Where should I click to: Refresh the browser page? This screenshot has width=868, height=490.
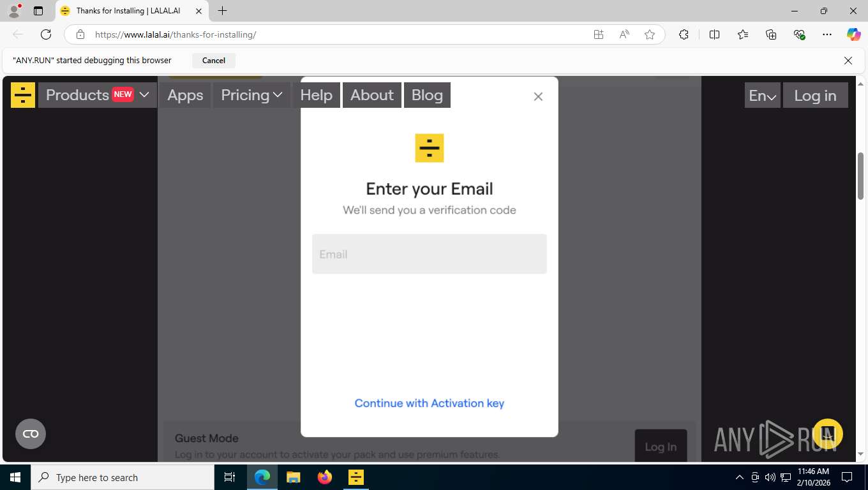(46, 34)
